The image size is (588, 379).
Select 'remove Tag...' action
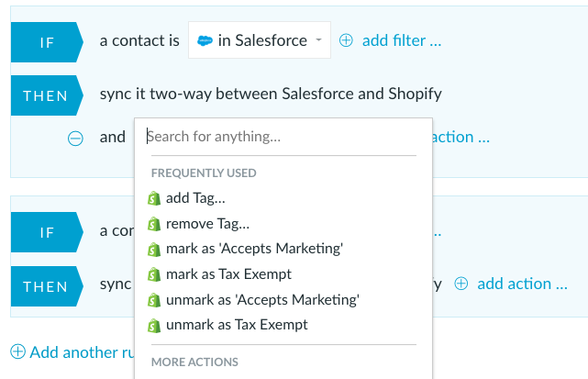click(207, 224)
